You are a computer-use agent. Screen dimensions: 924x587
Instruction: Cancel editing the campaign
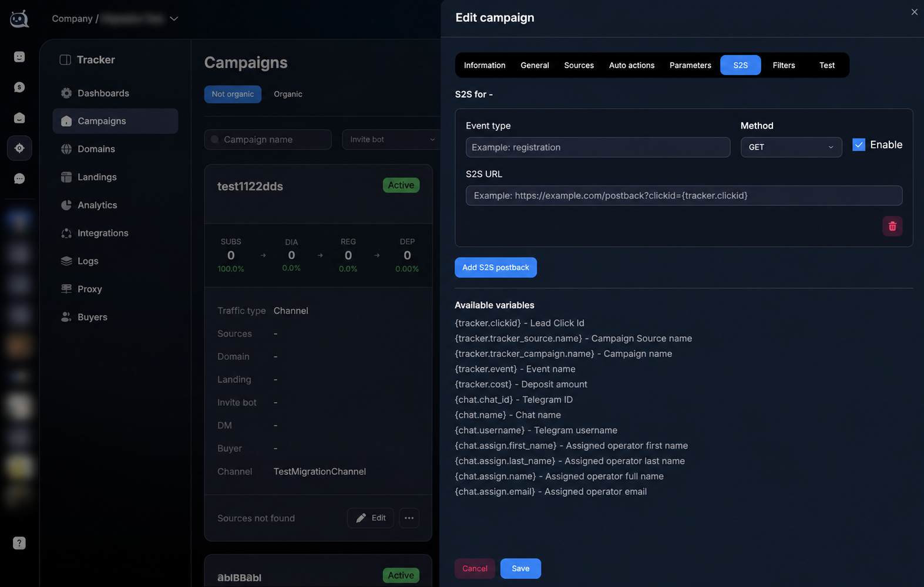[x=475, y=569]
